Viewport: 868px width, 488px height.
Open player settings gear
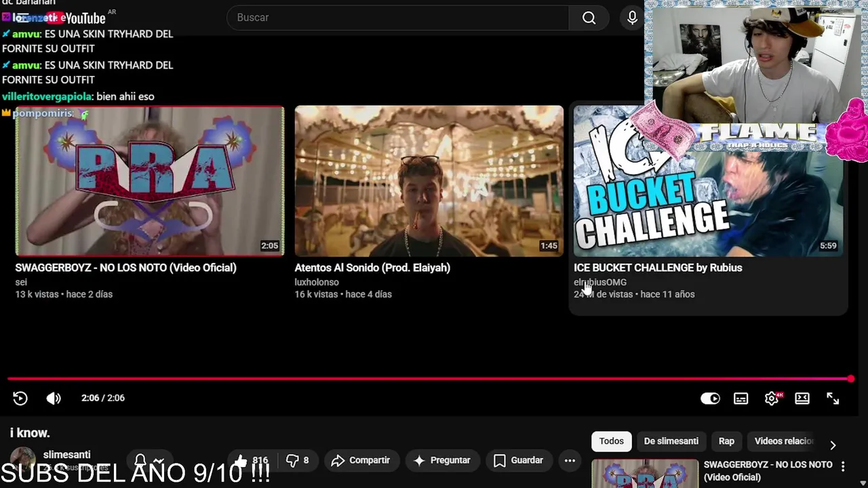click(772, 399)
